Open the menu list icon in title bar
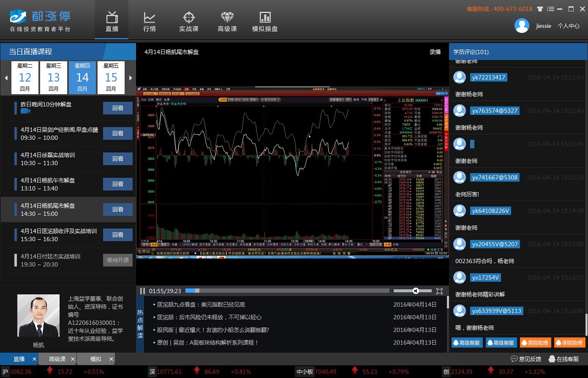588x378 pixels. point(550,9)
